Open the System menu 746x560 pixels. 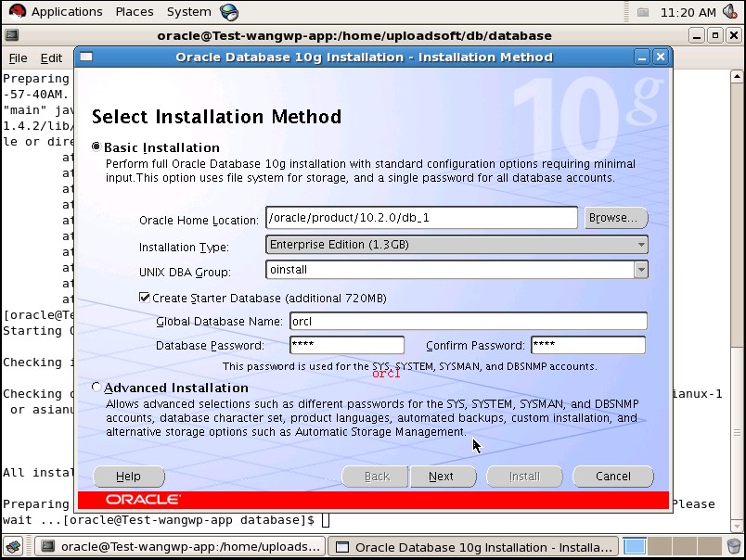[x=188, y=12]
